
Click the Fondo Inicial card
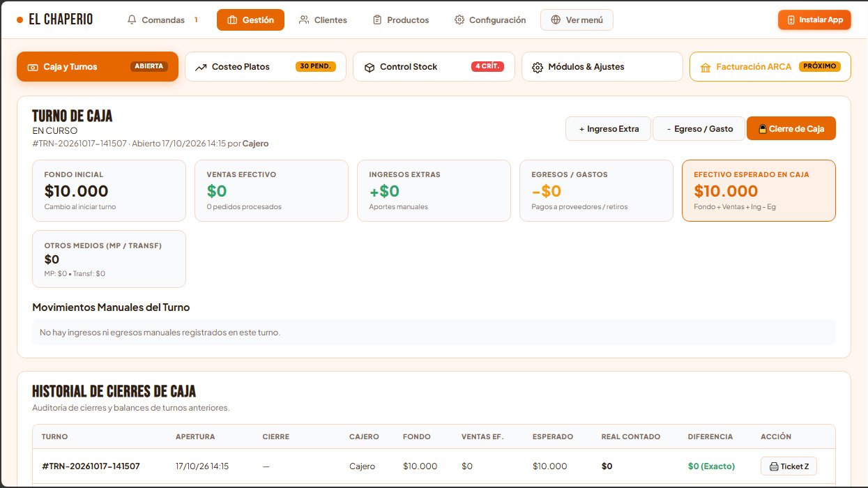pyautogui.click(x=109, y=191)
